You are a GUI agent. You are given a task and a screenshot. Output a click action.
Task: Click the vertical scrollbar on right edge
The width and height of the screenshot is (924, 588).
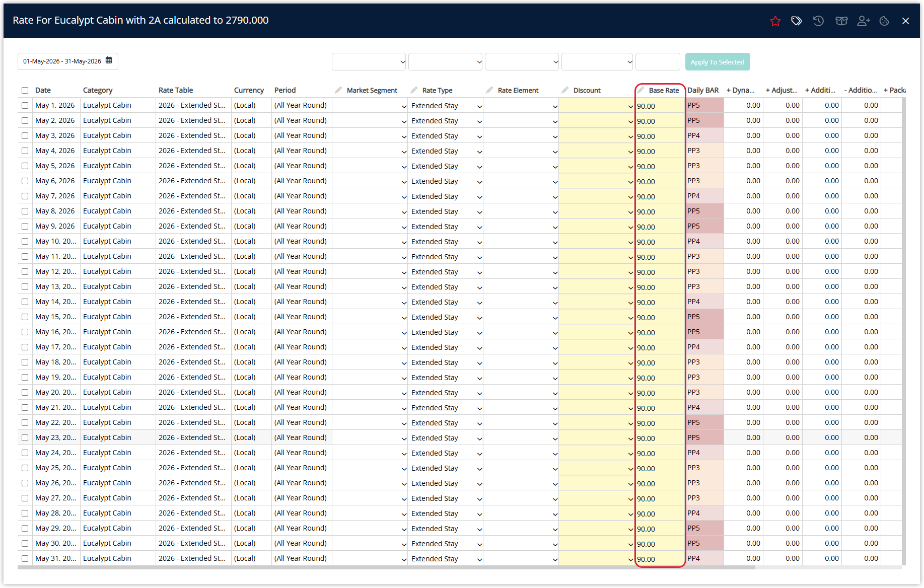(904, 331)
